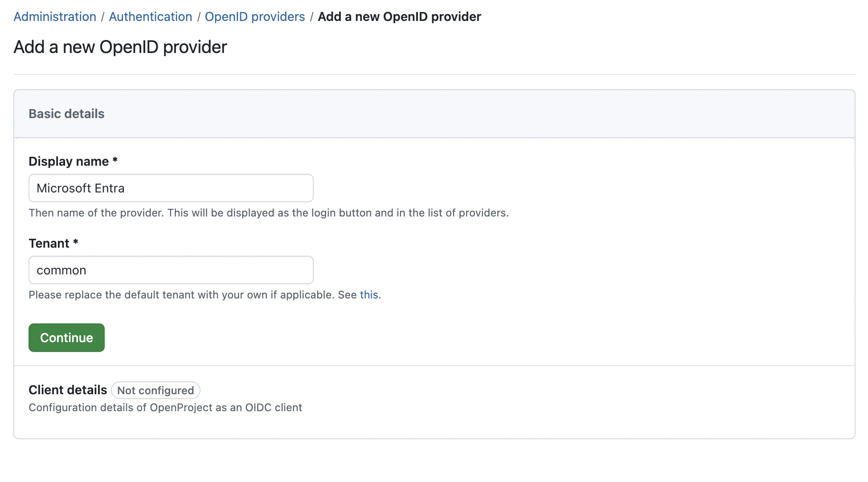Click the "Add a new OpenID provider" breadcrumb text
868x482 pixels.
[x=398, y=16]
